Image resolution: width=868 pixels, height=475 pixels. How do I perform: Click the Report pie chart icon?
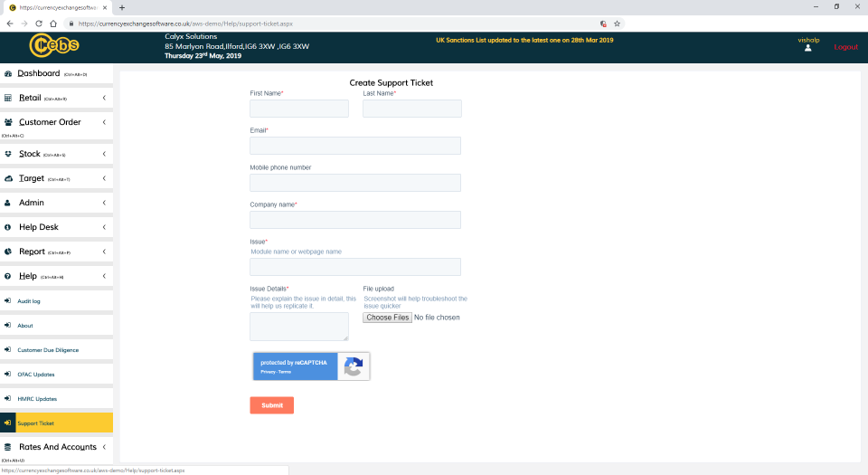[x=8, y=252]
